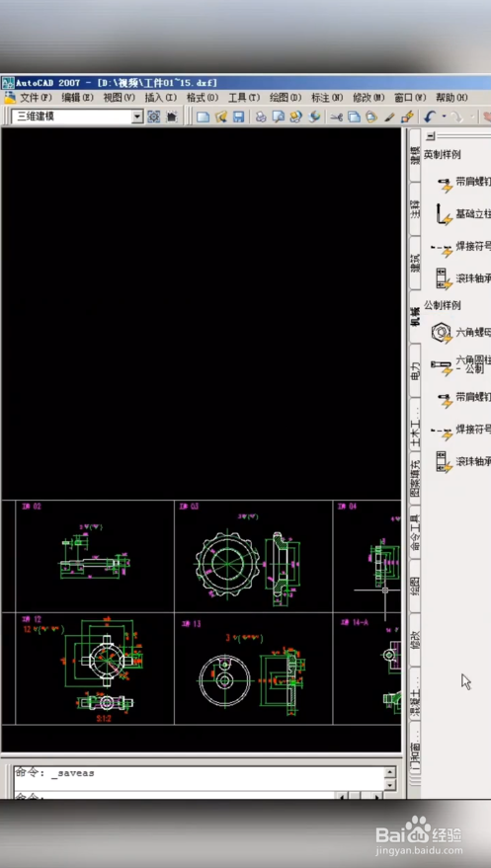
Task: Click the Cut scissors icon
Action: (x=336, y=117)
